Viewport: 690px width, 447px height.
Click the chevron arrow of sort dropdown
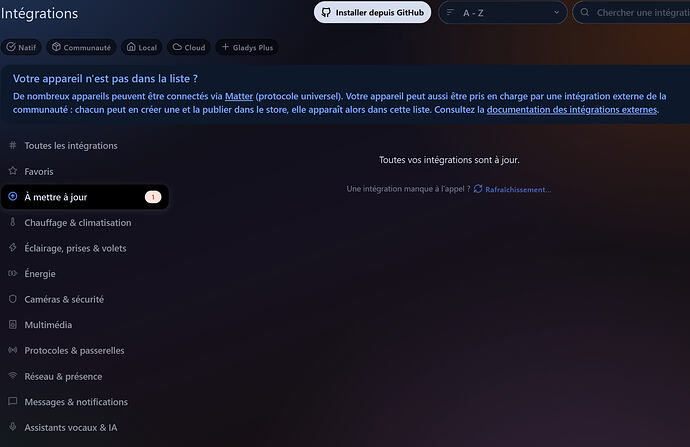(x=556, y=13)
